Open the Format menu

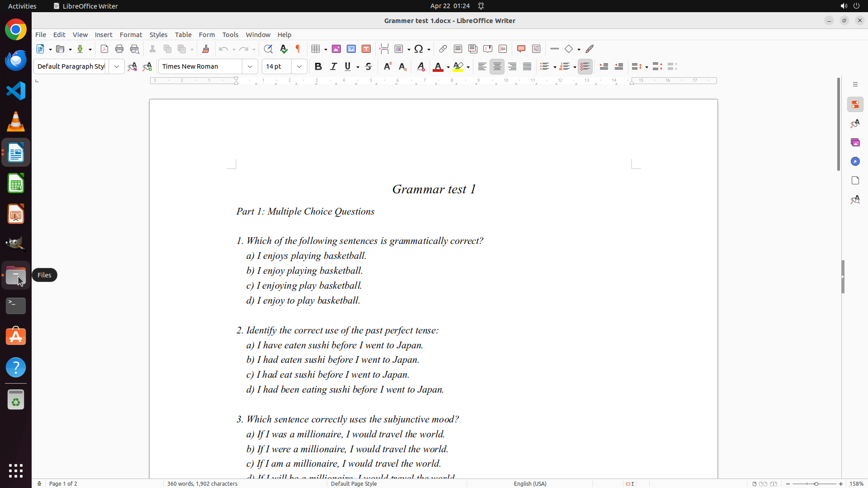[x=131, y=35]
